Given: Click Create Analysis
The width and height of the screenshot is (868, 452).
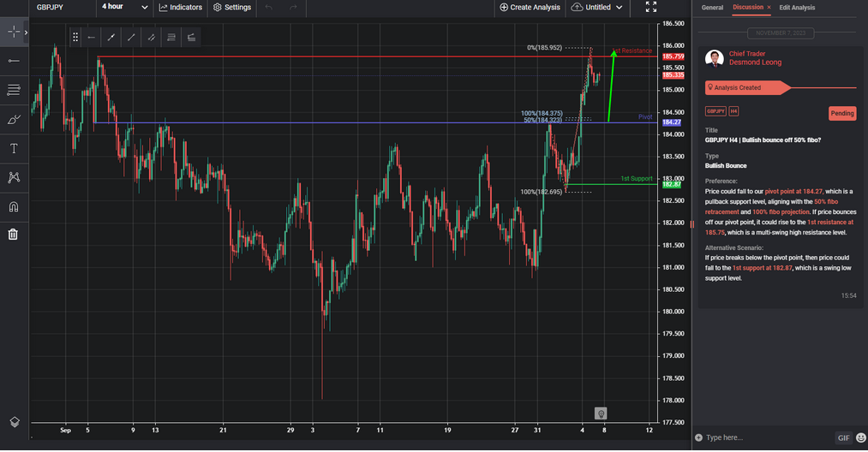Looking at the screenshot, I should point(530,7).
